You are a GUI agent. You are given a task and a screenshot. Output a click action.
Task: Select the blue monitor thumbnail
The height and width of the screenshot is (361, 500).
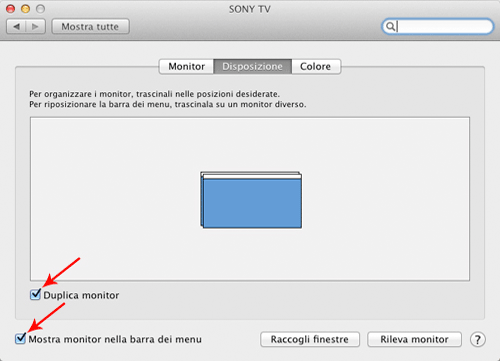pyautogui.click(x=252, y=203)
